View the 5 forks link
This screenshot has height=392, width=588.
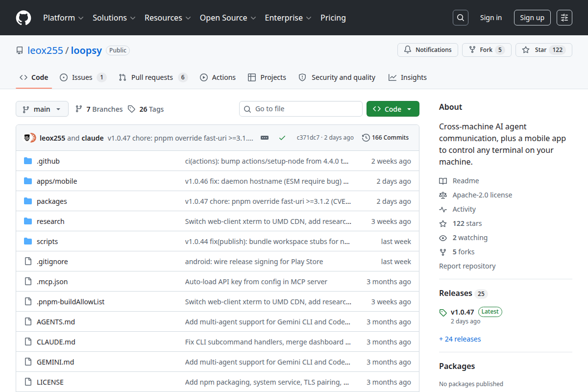tap(457, 252)
